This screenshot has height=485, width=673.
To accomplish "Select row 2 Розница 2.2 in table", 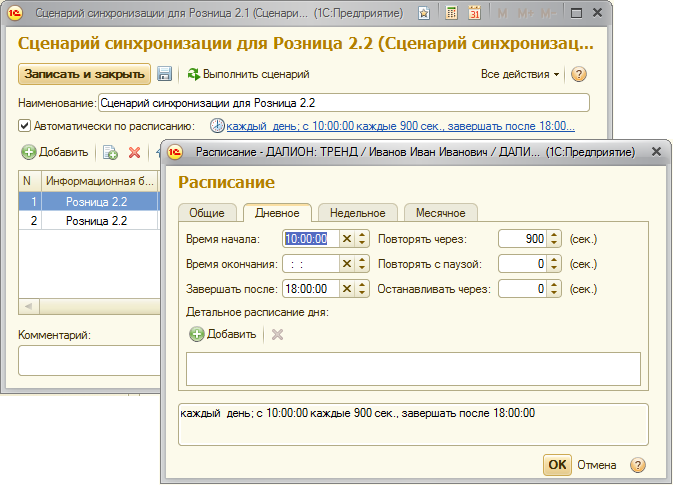I will click(x=89, y=221).
